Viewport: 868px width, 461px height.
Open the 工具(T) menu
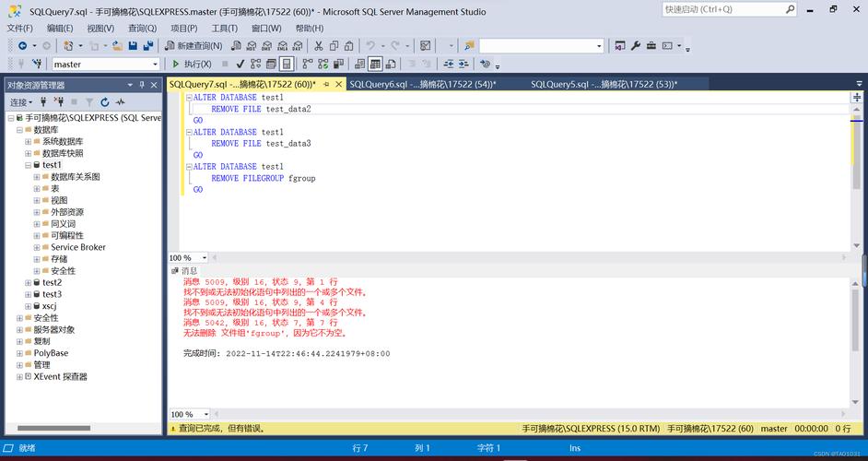(224, 29)
